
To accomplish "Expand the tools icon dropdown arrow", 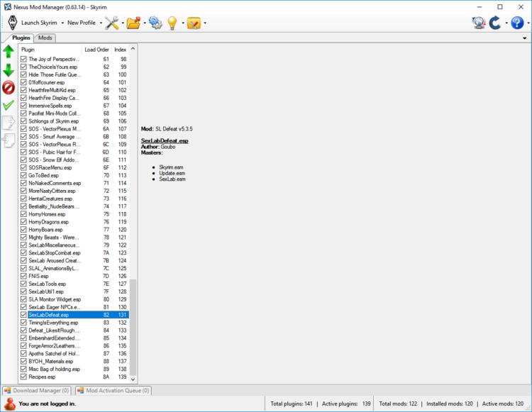I will click(123, 23).
